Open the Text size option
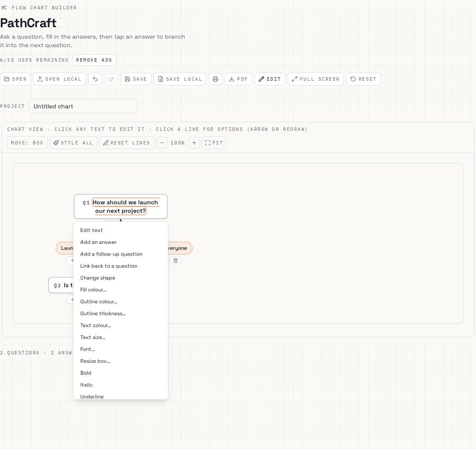476x449 pixels. [121, 337]
